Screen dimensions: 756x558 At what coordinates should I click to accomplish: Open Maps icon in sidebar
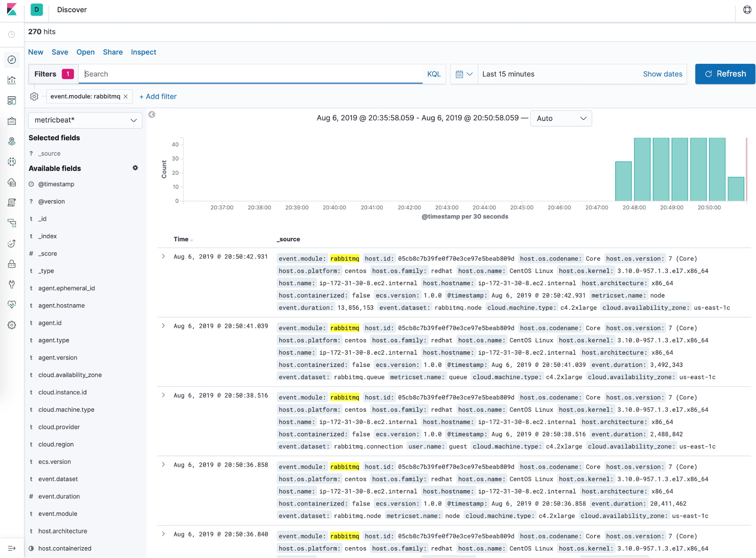(12, 141)
